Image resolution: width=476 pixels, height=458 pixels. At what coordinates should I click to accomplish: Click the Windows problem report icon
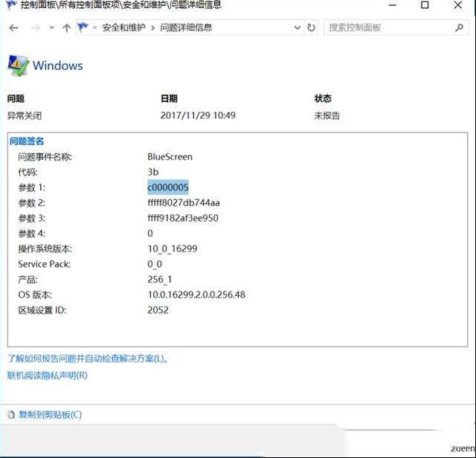(18, 65)
